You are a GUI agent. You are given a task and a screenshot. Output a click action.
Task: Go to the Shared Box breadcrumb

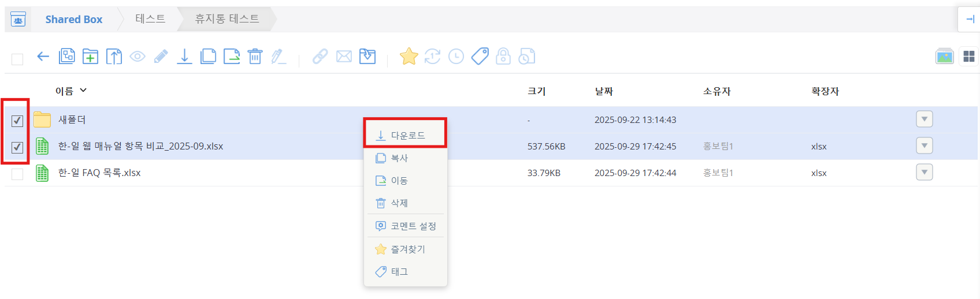pos(73,20)
